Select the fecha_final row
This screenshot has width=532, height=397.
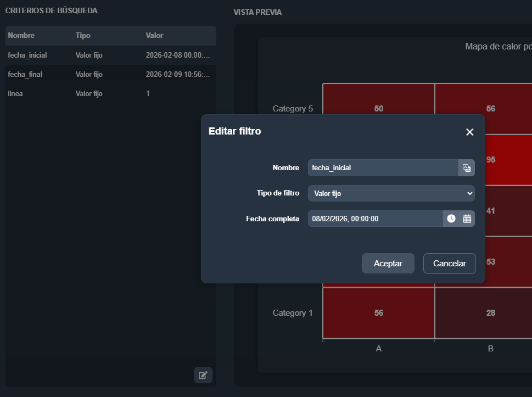click(110, 75)
